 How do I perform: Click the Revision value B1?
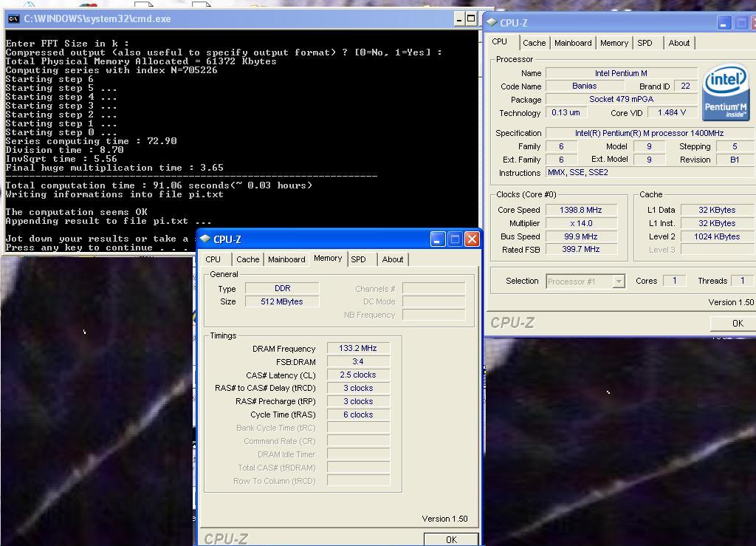(x=735, y=160)
